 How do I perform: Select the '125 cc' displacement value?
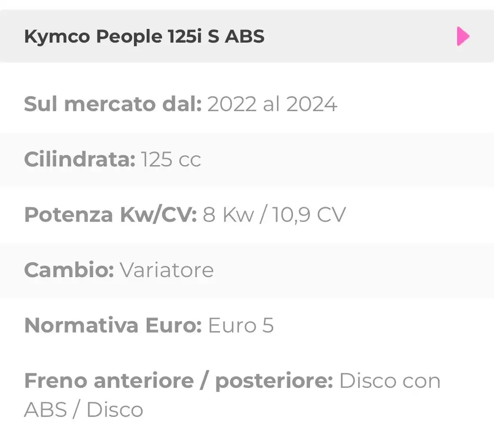point(171,160)
